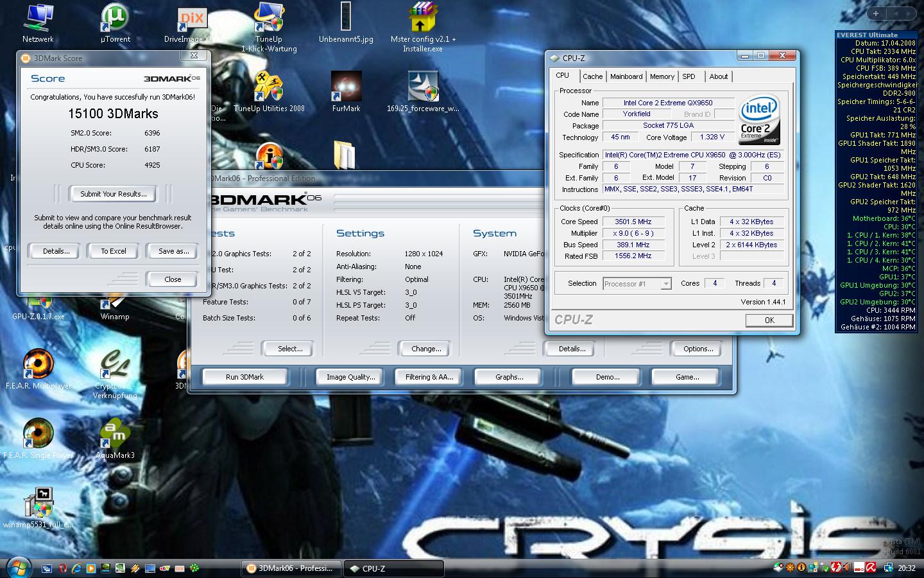
Task: Open the F.E.A.R. Multiplayer shortcut
Action: pos(38,369)
